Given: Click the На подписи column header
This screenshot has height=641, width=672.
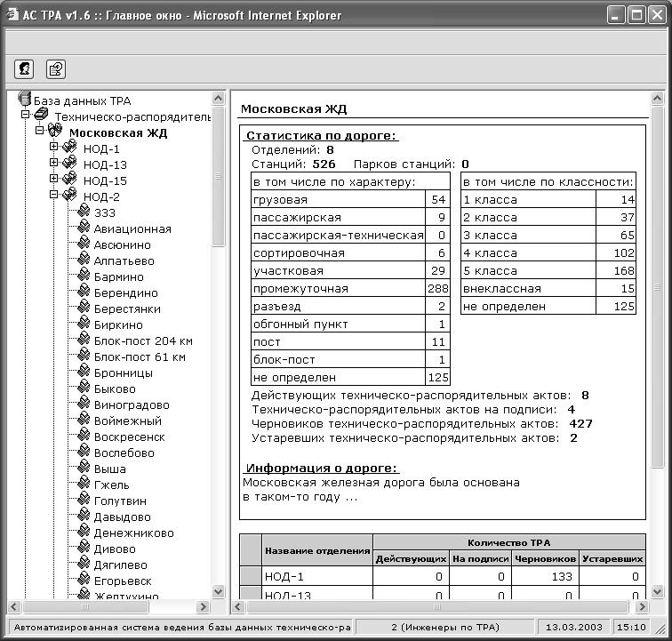Looking at the screenshot, I should pos(480,558).
